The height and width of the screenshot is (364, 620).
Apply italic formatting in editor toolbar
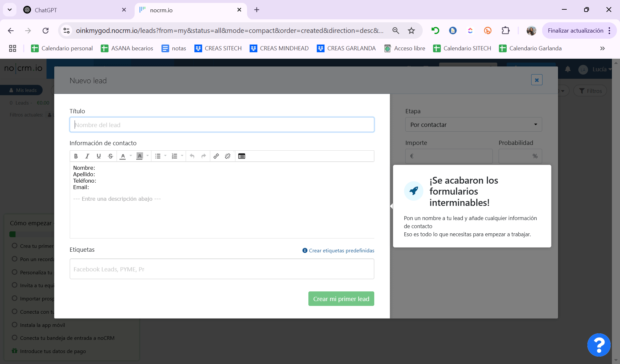tap(87, 156)
